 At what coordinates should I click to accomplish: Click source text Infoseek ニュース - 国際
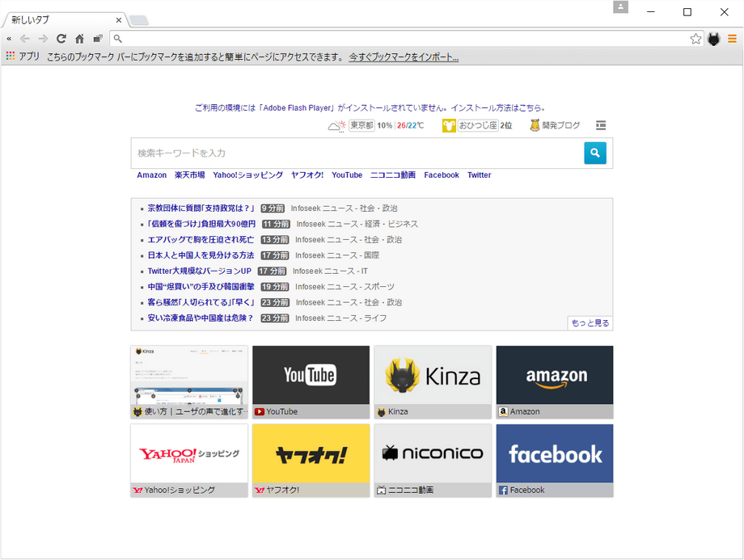[337, 255]
